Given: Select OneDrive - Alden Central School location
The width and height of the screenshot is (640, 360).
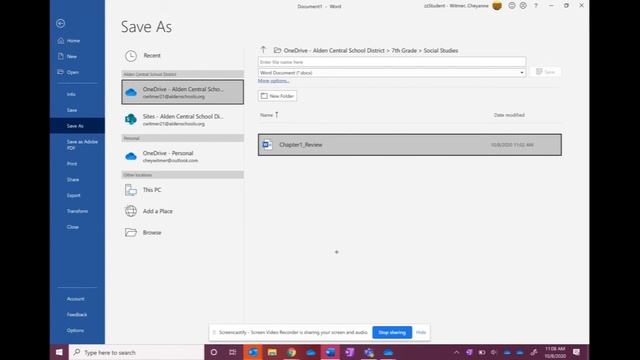Looking at the screenshot, I should coord(182,92).
